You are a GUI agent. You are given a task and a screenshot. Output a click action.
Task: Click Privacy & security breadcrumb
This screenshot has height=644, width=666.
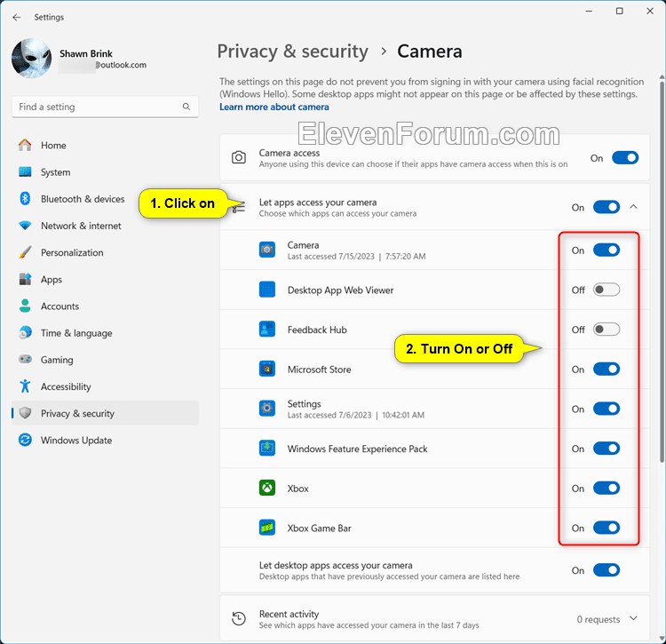293,52
